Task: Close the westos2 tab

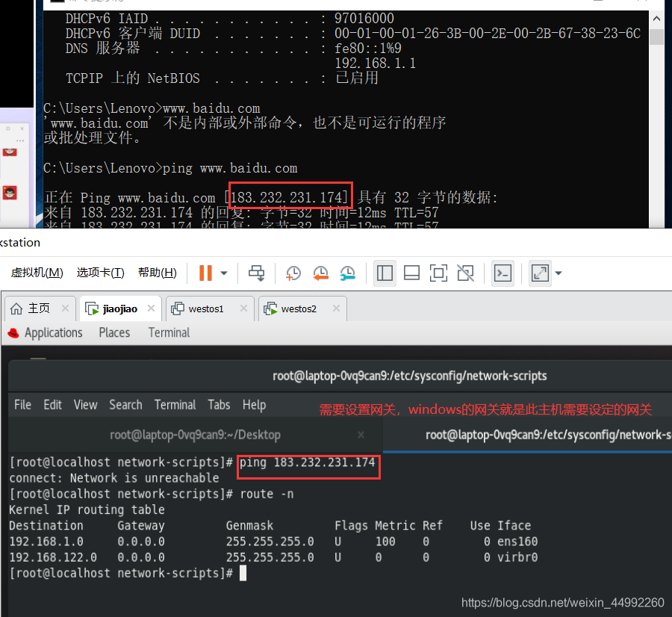Action: (337, 308)
